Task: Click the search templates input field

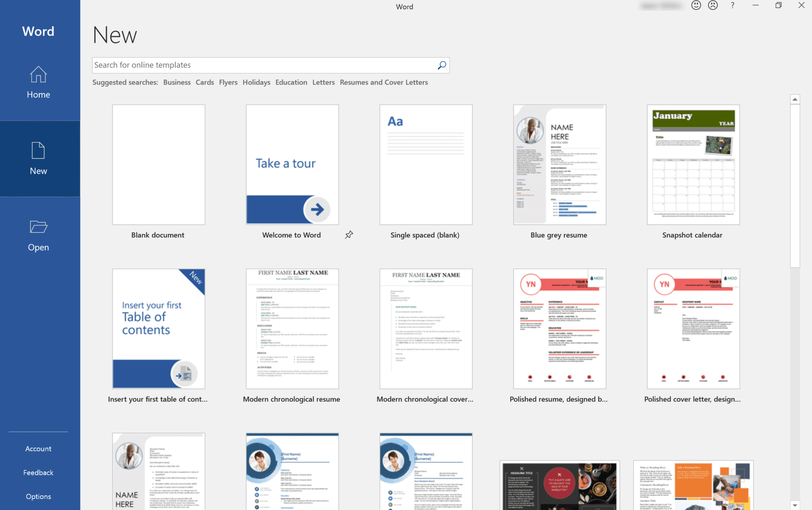Action: (x=271, y=65)
